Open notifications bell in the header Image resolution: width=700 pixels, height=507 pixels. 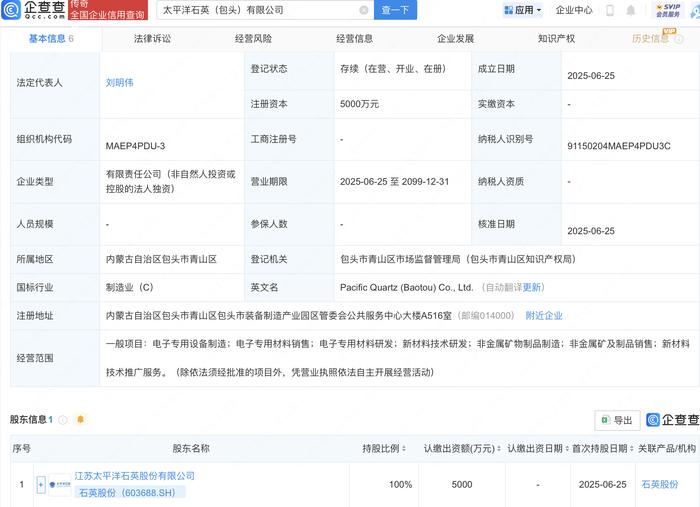coord(630,10)
